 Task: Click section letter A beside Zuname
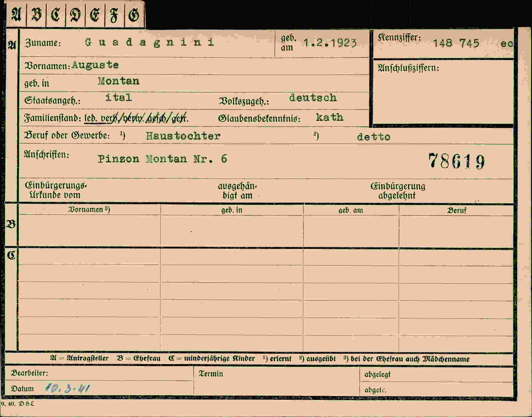pyautogui.click(x=12, y=45)
